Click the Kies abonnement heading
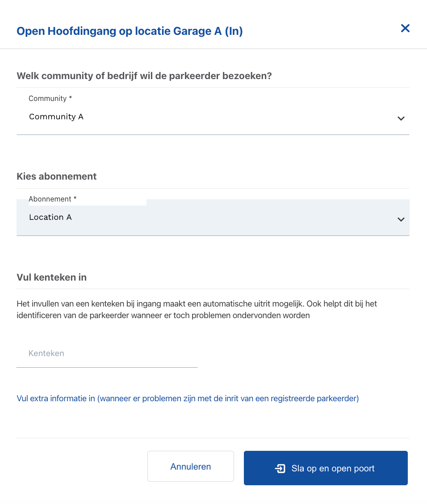 tap(57, 176)
